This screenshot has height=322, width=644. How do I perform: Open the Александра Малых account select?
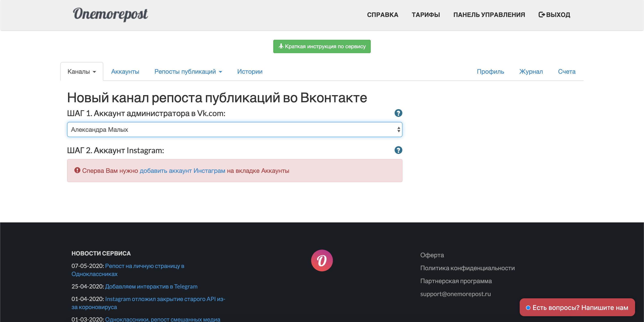pos(235,130)
